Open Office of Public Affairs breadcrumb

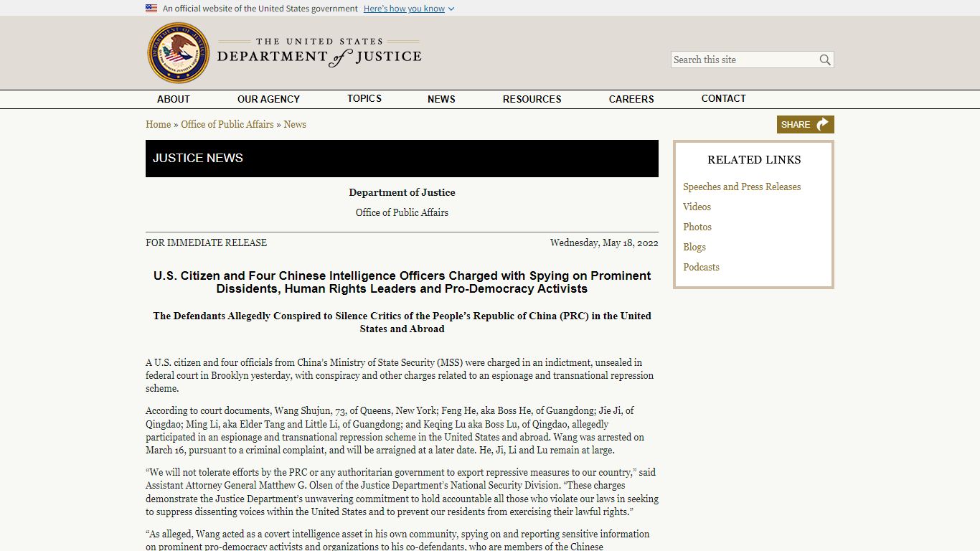(227, 124)
